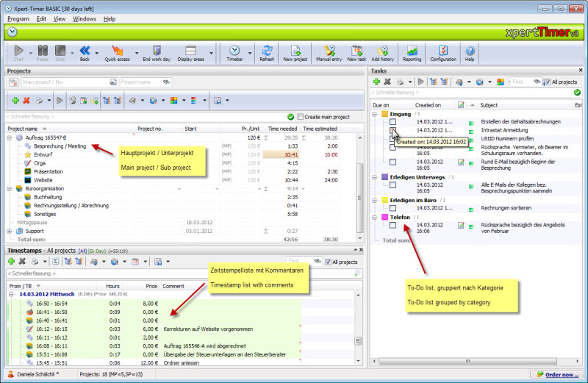Click the clock icon in the green banner
588x383 pixels.
coord(12,32)
